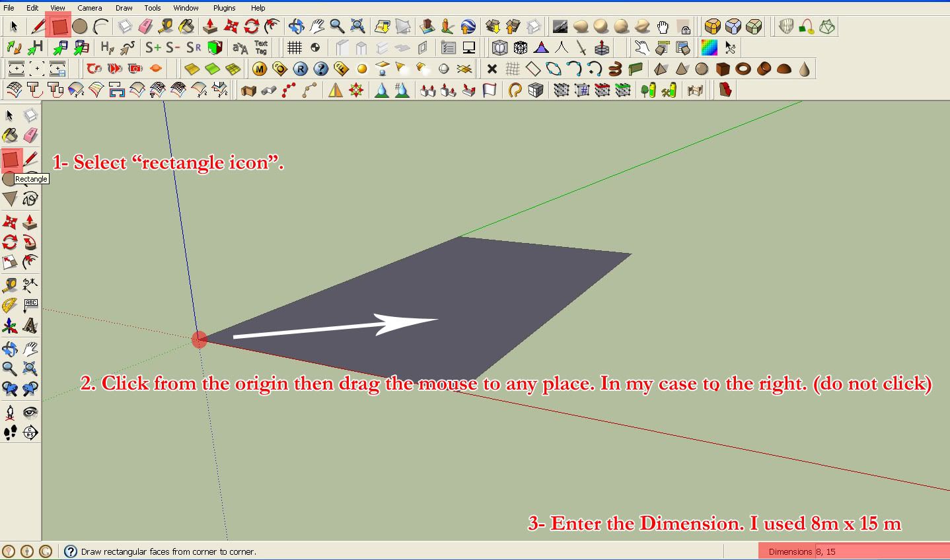Viewport: 950px width, 560px height.
Task: Open the Tools menu
Action: pyautogui.click(x=153, y=8)
